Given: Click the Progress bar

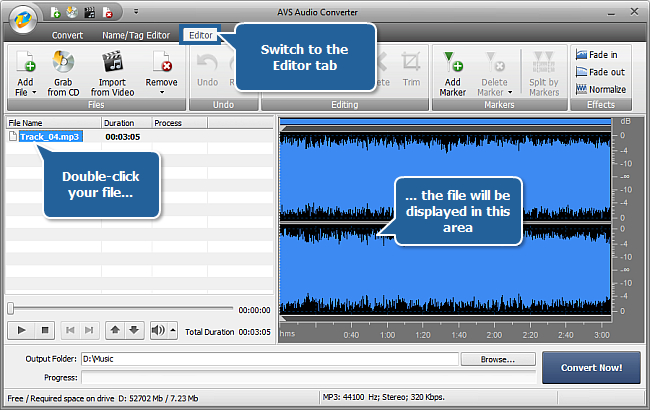Looking at the screenshot, I should pos(309,378).
